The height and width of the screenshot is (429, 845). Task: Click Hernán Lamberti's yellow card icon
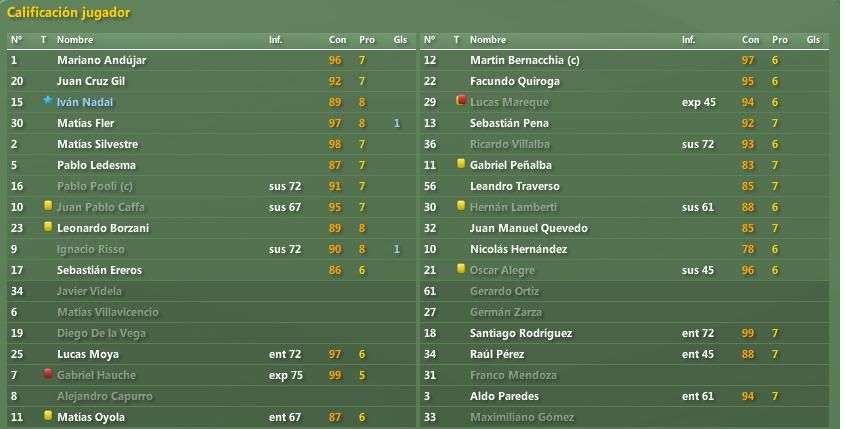[461, 205]
